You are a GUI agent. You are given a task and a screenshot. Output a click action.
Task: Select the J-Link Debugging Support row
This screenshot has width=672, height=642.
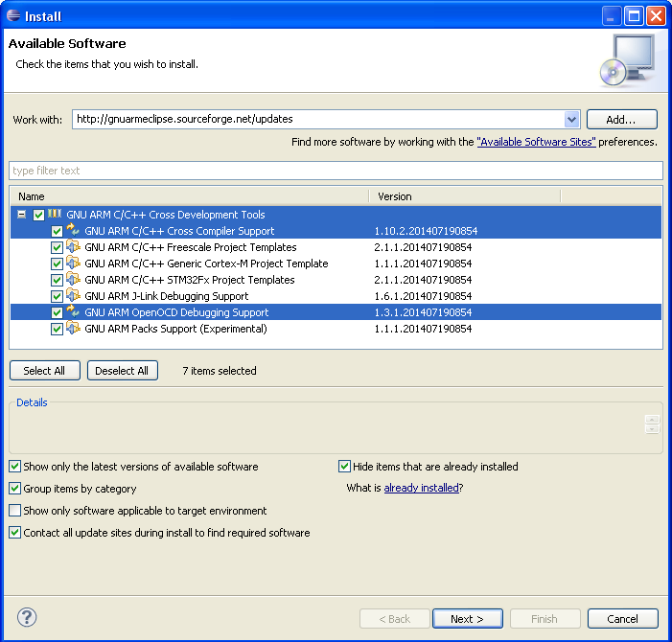coord(336,296)
